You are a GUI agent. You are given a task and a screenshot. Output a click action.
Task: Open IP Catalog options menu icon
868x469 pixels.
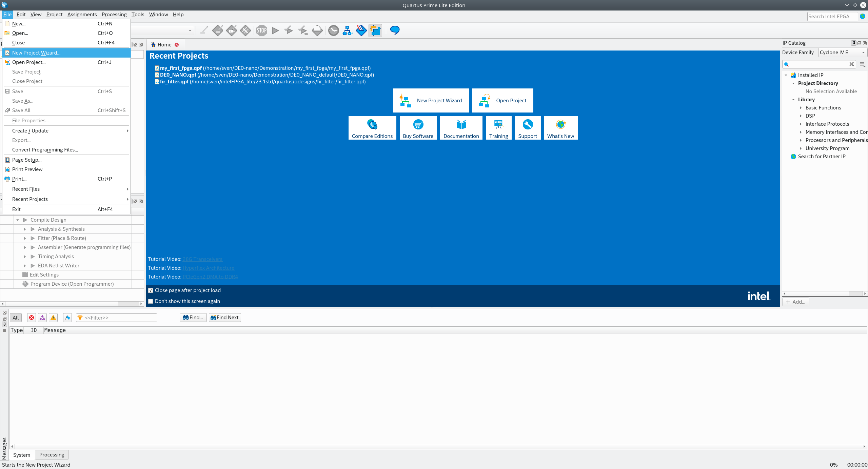point(862,64)
